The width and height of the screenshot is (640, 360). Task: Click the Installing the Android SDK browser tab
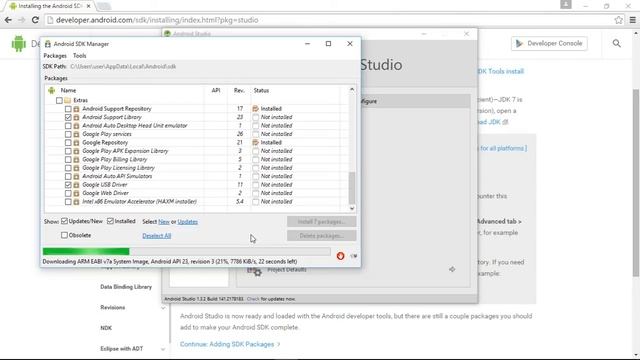tap(49, 6)
